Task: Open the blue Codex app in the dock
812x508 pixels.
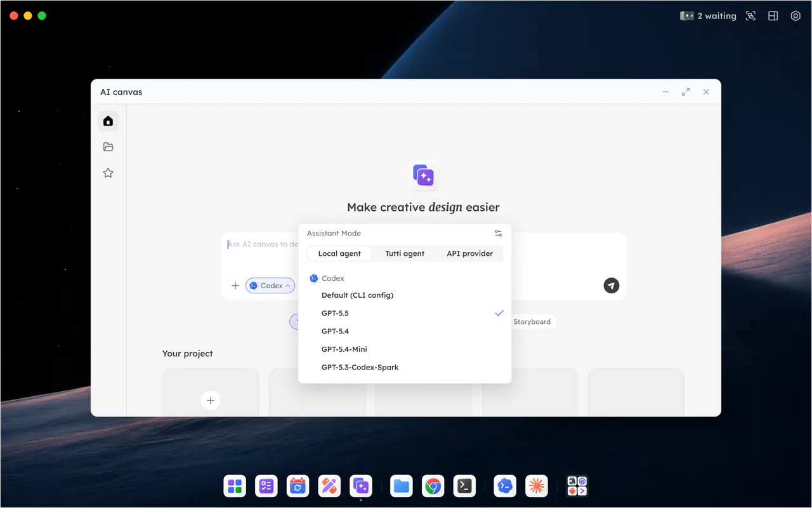Action: click(505, 486)
